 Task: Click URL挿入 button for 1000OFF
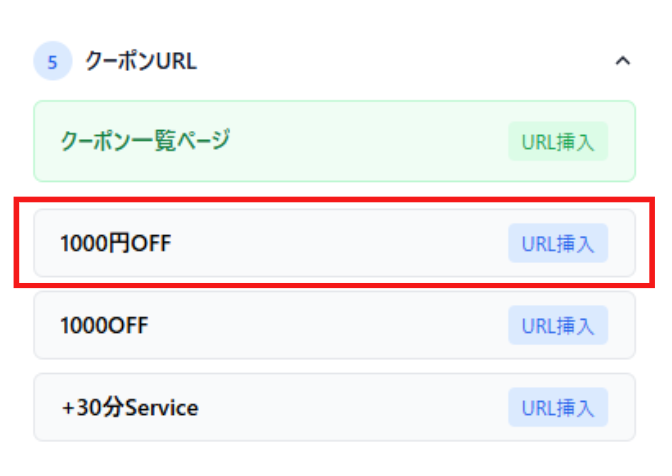[557, 325]
